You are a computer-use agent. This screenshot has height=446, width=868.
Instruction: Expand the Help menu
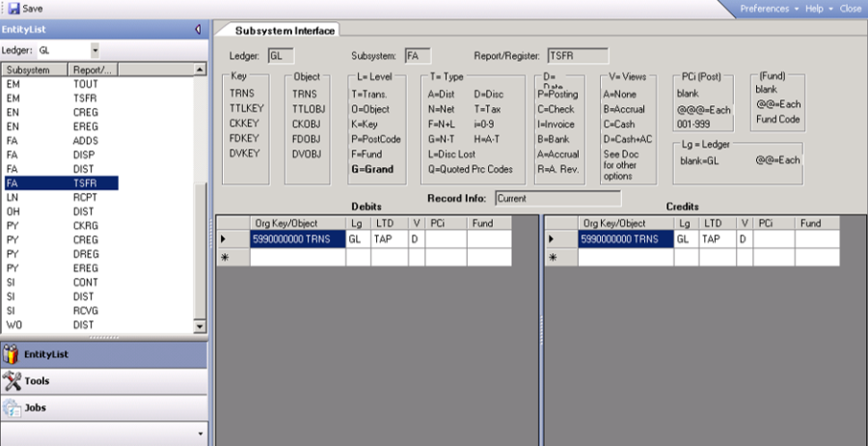818,8
